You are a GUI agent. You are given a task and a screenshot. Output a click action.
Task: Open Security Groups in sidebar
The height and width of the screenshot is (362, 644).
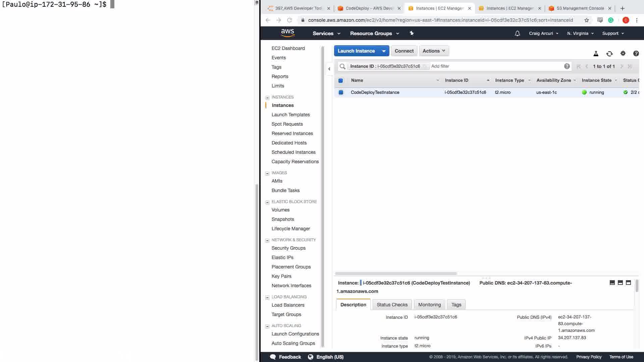(288, 248)
